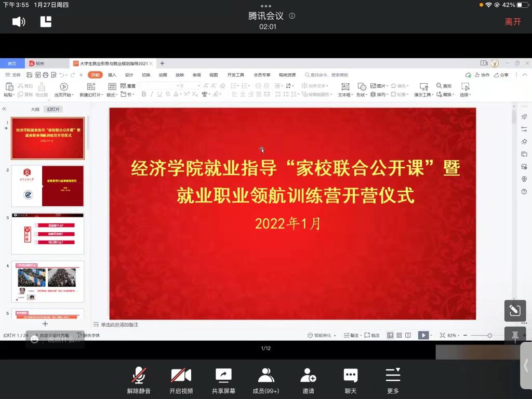This screenshot has height=399, width=532.
Task: Tap the annotation pen button
Action: point(515,311)
